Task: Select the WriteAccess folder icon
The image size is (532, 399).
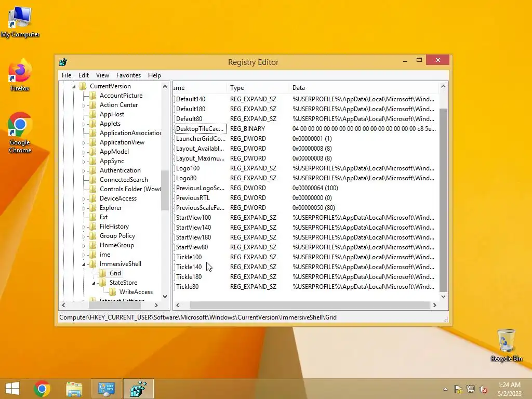Action: (x=112, y=292)
